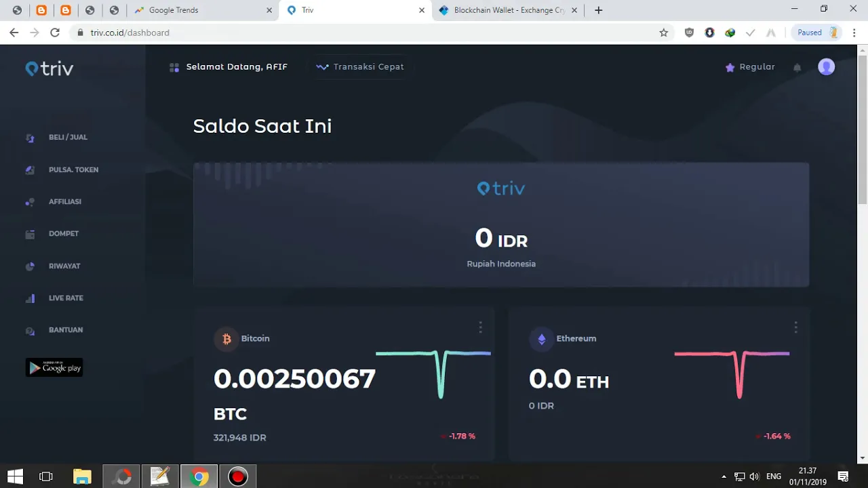Bookmark this page with star icon
The width and height of the screenshot is (868, 488).
pos(664,33)
